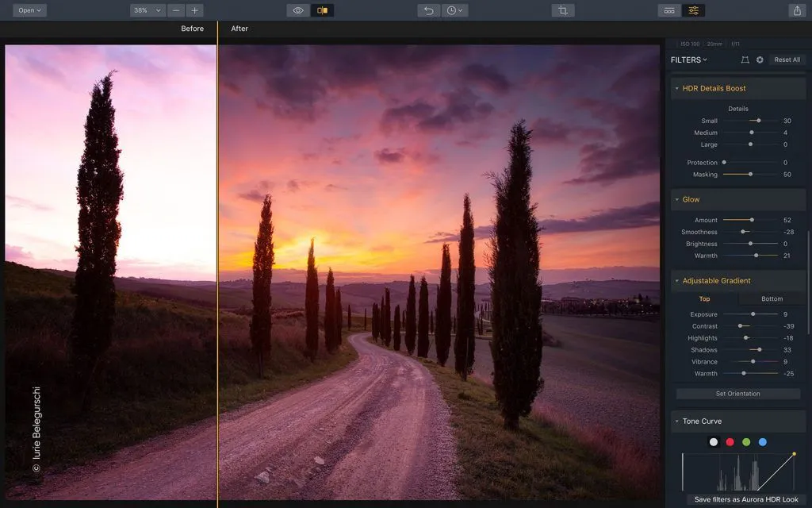The height and width of the screenshot is (508, 812).
Task: Click the Set Orientation button
Action: click(737, 394)
